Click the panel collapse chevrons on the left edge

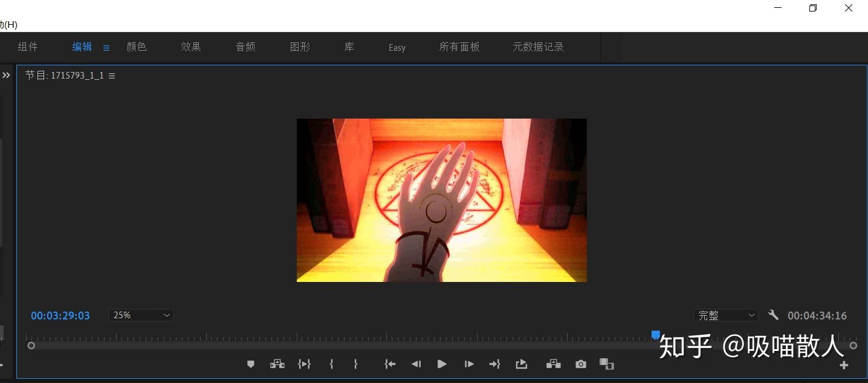tap(7, 75)
